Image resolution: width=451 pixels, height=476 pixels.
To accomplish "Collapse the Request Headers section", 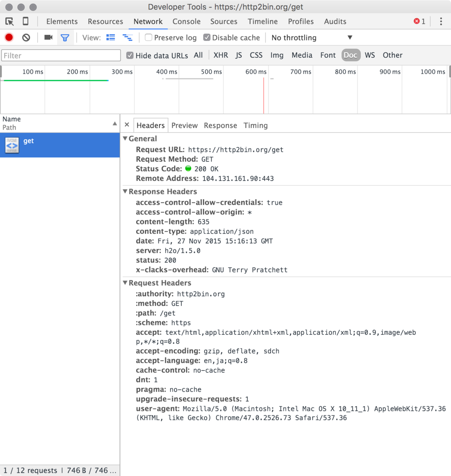I will pos(125,283).
